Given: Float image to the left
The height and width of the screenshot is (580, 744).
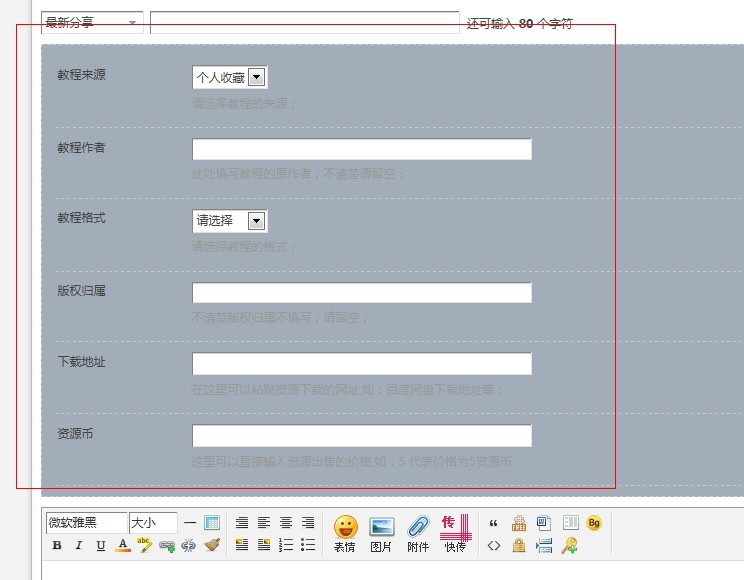Looking at the screenshot, I should tap(242, 545).
